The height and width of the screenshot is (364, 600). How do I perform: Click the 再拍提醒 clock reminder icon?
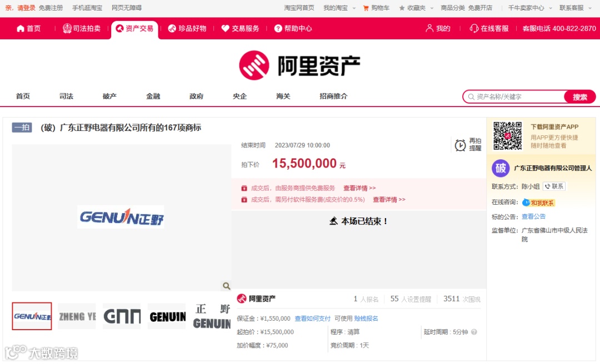tap(460, 145)
